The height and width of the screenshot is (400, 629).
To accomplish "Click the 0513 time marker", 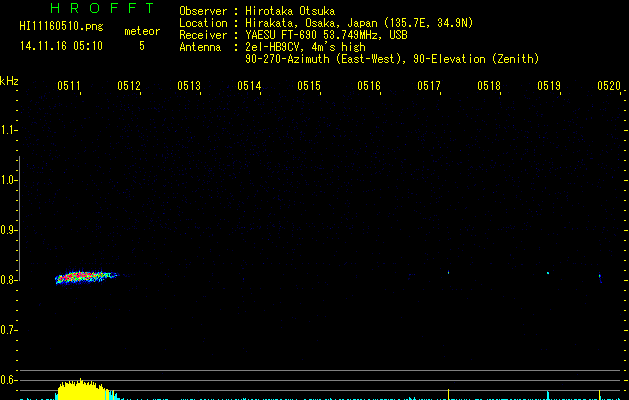I will click(189, 86).
